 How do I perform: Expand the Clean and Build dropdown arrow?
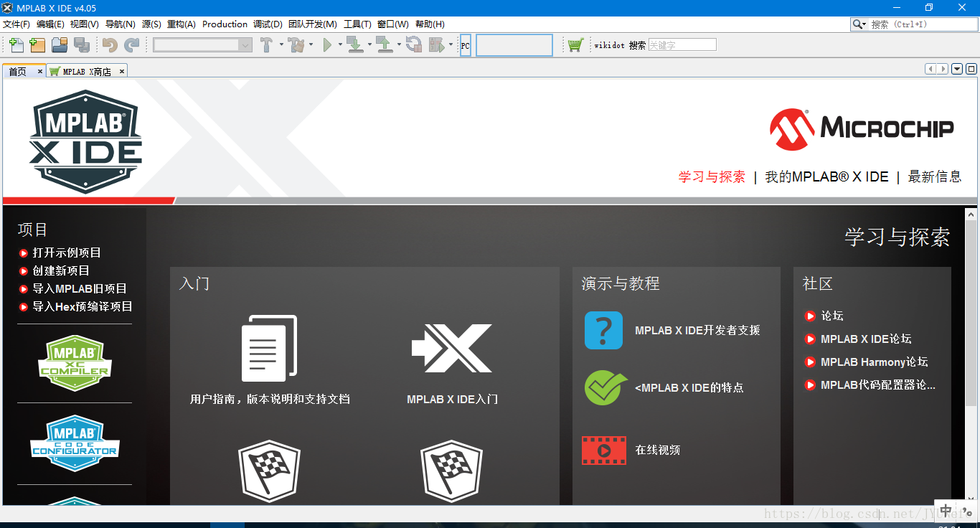[311, 45]
